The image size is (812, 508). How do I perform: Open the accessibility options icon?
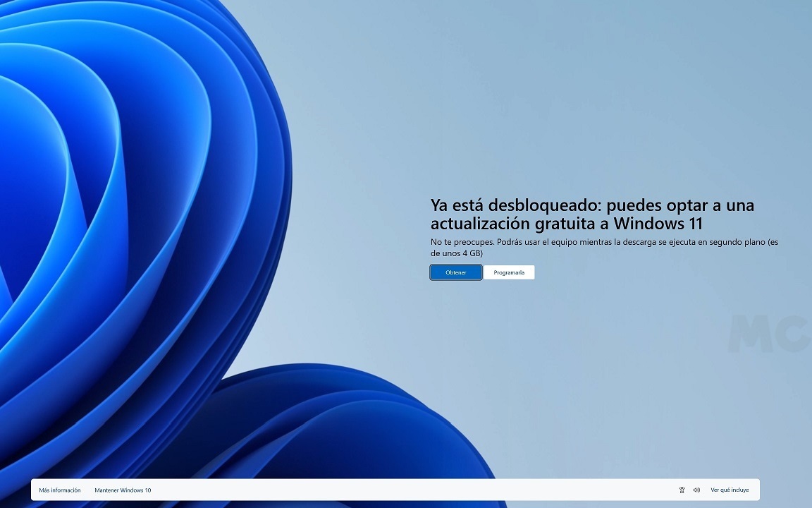click(682, 490)
